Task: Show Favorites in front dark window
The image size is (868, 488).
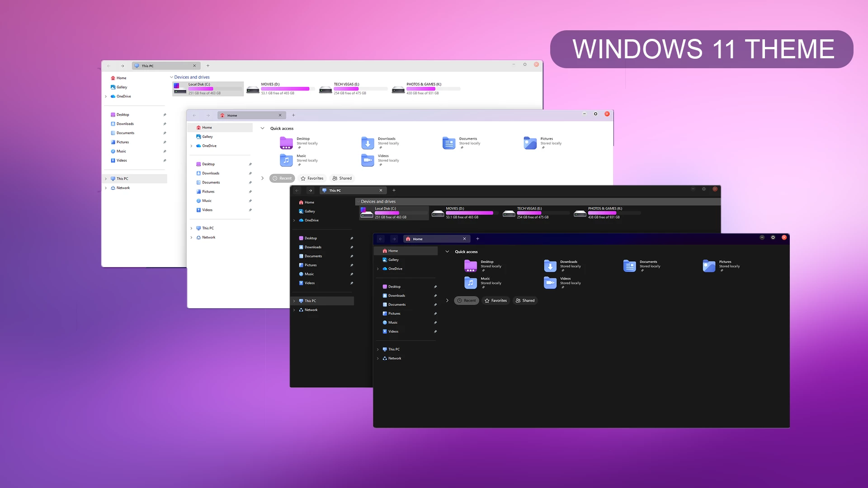Action: pyautogui.click(x=495, y=300)
